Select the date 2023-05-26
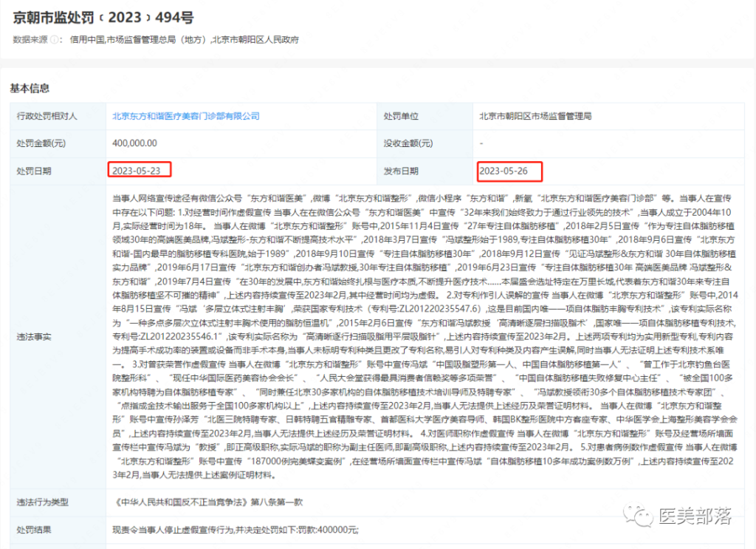 point(504,171)
